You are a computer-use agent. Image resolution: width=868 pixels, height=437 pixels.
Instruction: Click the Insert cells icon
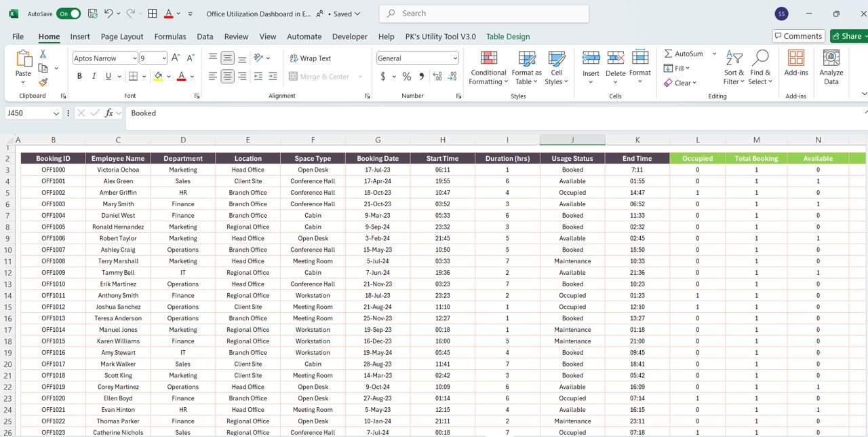(591, 58)
